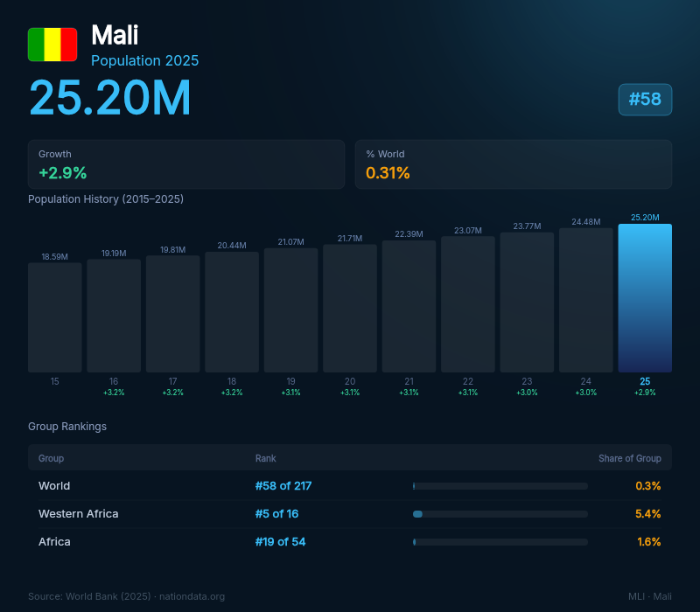The height and width of the screenshot is (612, 700).
Task: Select the 2017 bar labeled 19.81M
Action: click(x=172, y=314)
